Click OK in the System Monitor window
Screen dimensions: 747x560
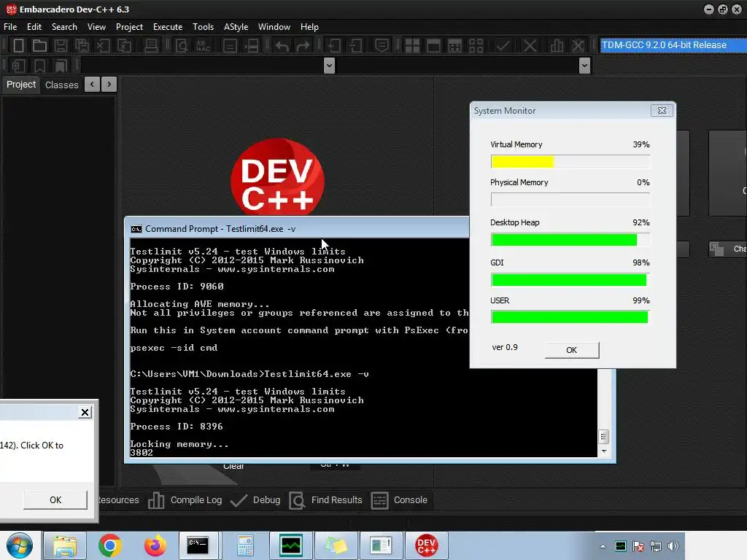(x=572, y=350)
